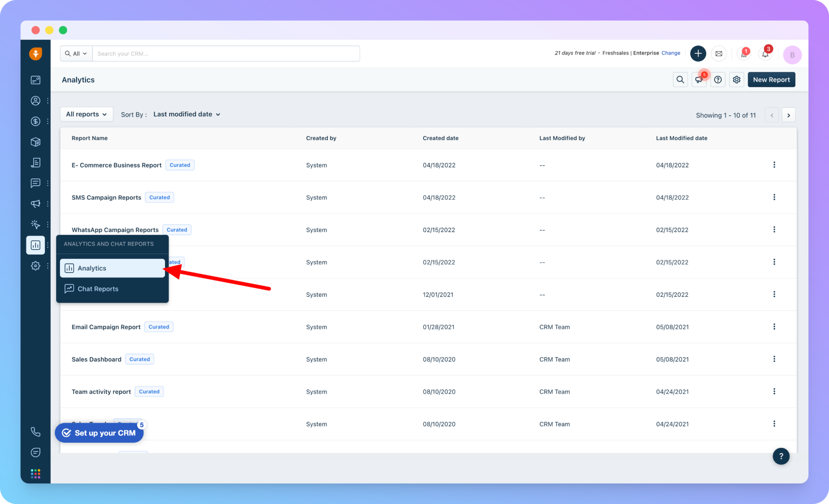Image resolution: width=829 pixels, height=504 pixels.
Task: Open the search scope All dropdown
Action: click(76, 53)
